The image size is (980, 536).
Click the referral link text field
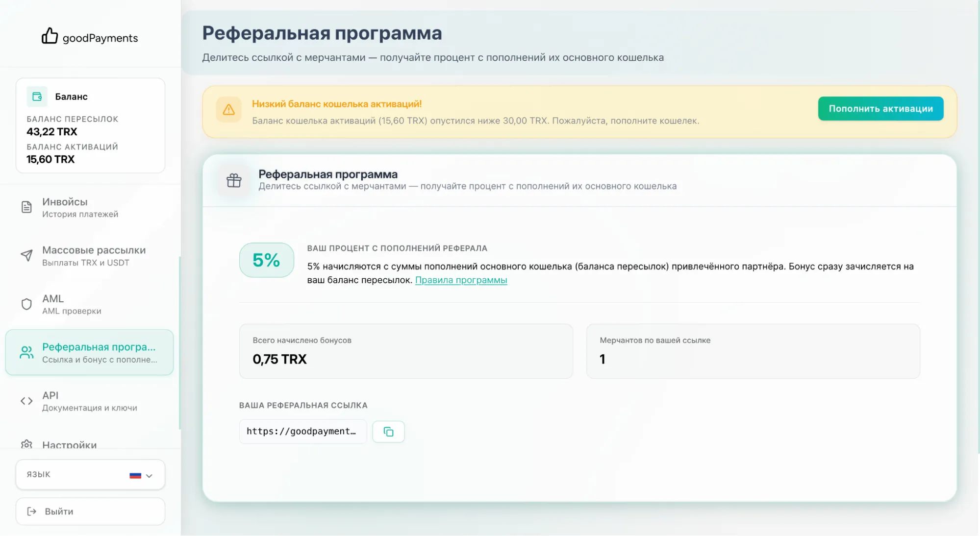pos(302,431)
